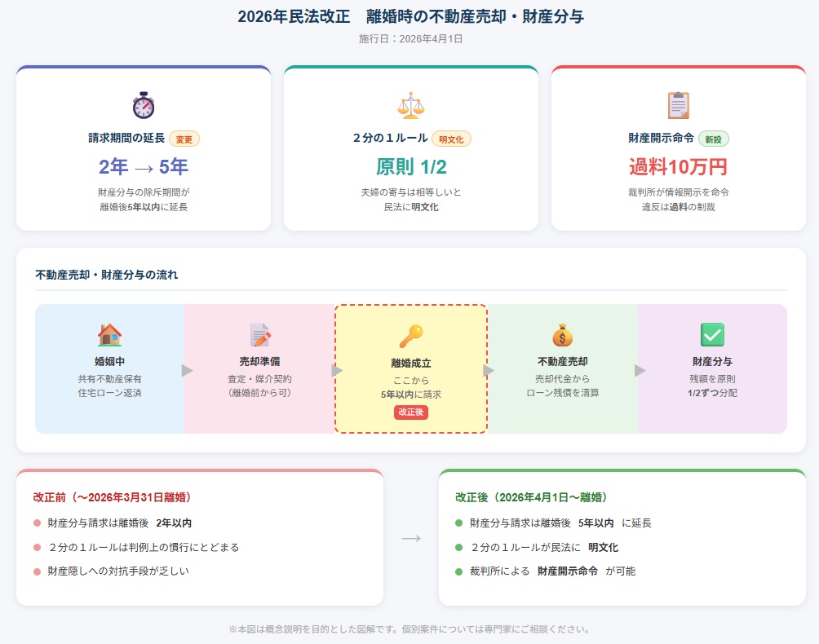This screenshot has width=819, height=644.
Task: Click the clipboard icon on 財産開示命令 card
Action: pos(679,104)
